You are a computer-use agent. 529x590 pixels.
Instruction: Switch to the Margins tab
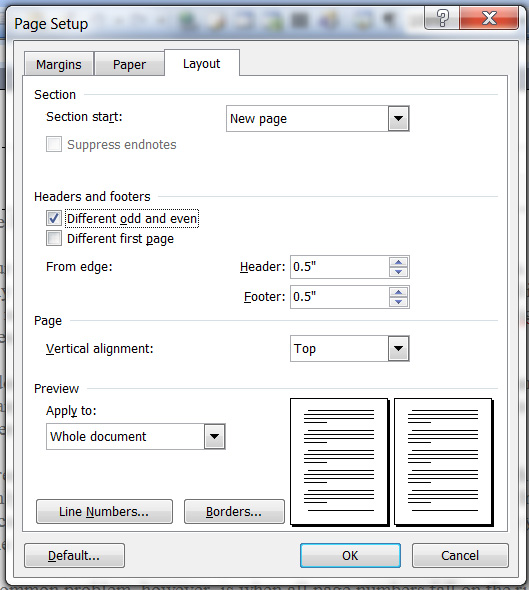(59, 64)
